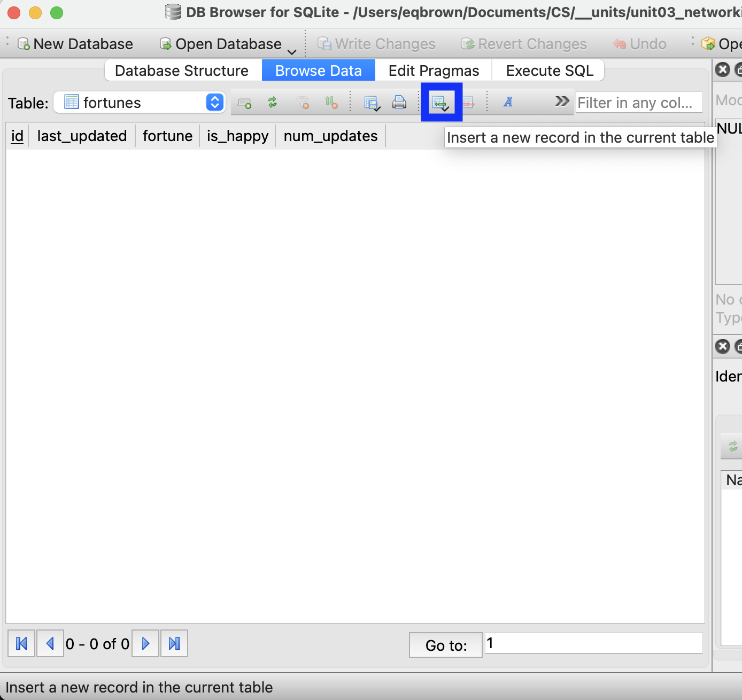Switch to the Database Structure tab

pyautogui.click(x=182, y=71)
